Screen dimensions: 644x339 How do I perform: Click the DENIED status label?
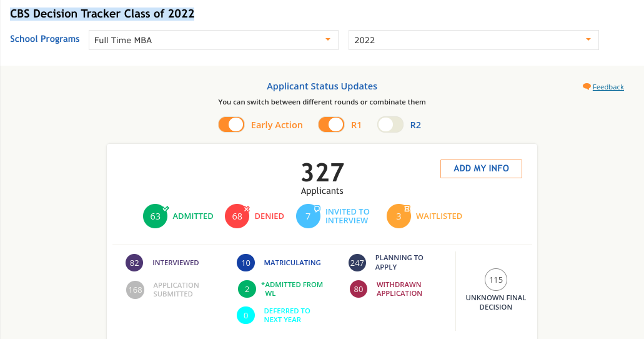(x=269, y=216)
